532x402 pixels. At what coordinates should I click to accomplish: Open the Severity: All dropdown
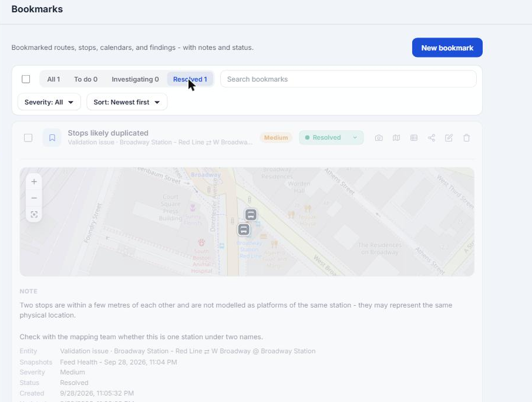pyautogui.click(x=49, y=102)
